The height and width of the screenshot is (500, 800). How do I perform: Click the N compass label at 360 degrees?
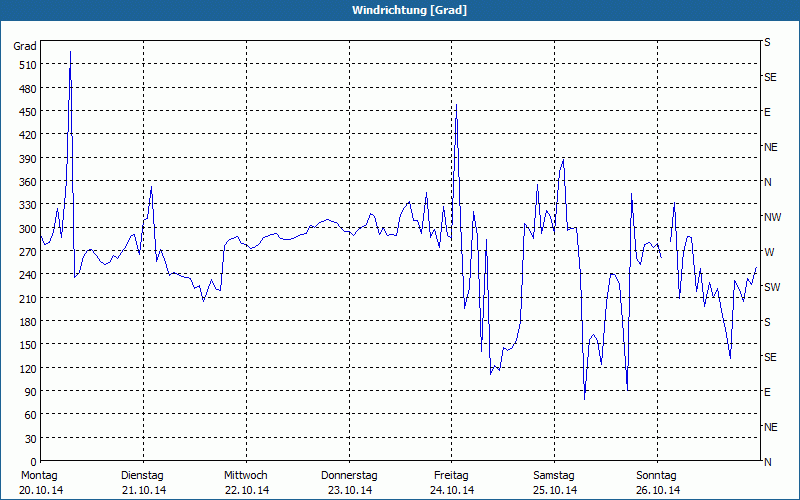[x=768, y=182]
